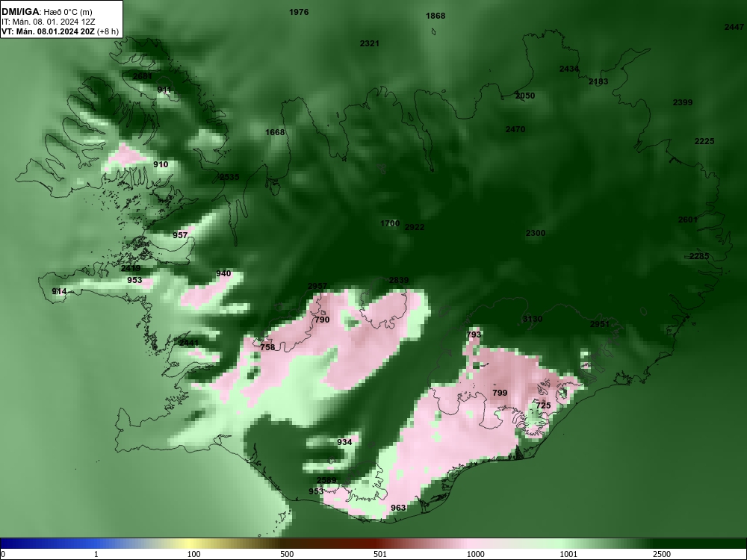
Task: Click the 100 legend tick label
Action: click(193, 554)
